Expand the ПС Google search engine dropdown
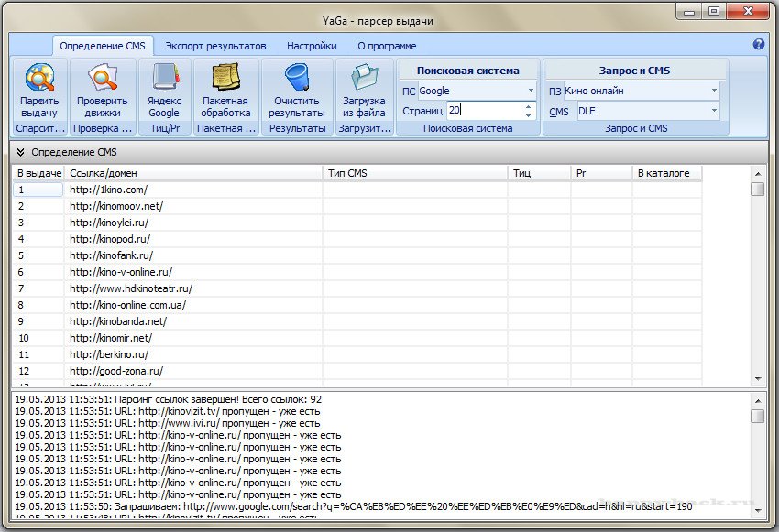Image resolution: width=779 pixels, height=532 pixels. 531,91
